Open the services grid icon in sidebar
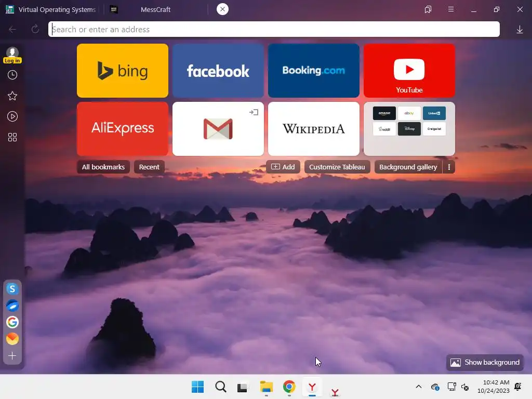This screenshot has width=532, height=399. [12, 137]
